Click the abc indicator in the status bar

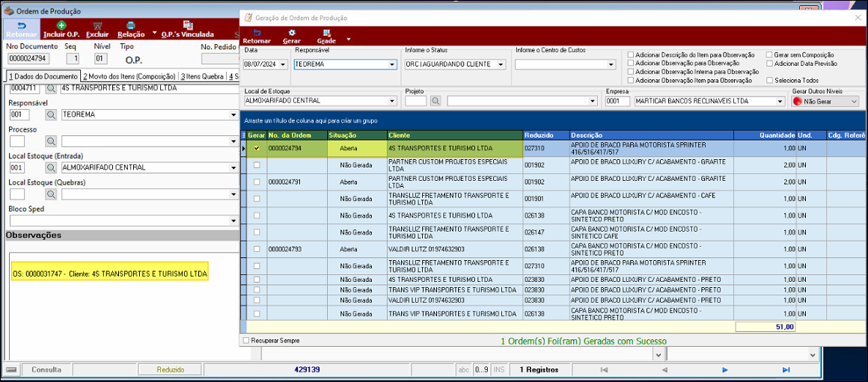(462, 369)
